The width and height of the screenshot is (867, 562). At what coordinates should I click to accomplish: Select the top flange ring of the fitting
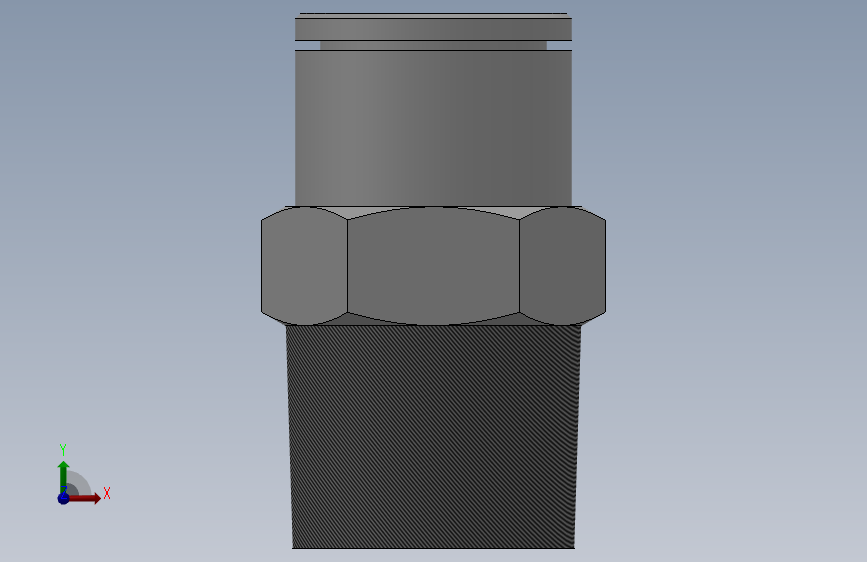pyautogui.click(x=434, y=29)
